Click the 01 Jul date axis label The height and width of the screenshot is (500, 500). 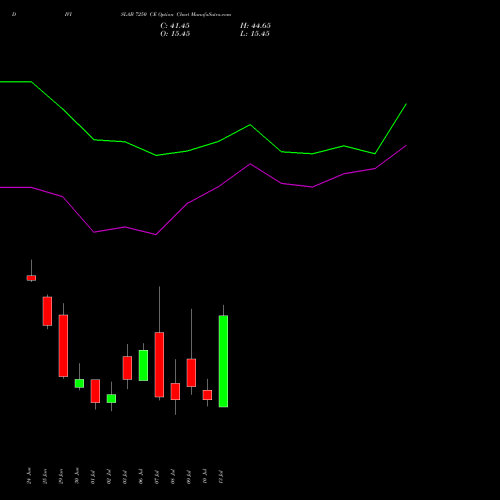[x=93, y=477]
